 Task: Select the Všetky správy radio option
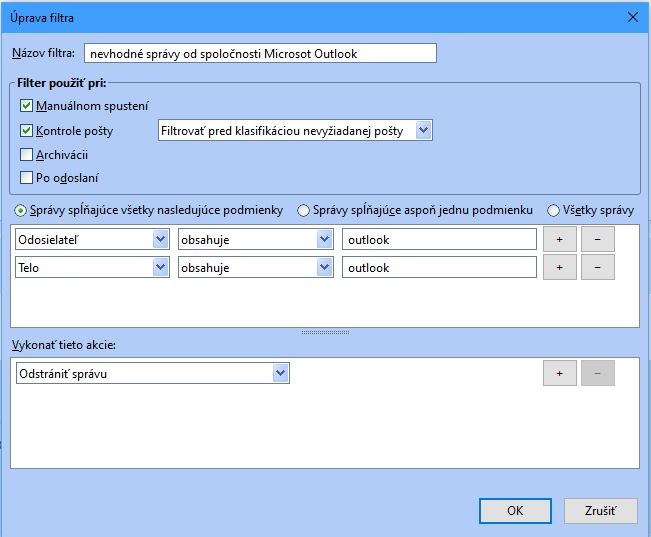click(x=553, y=210)
